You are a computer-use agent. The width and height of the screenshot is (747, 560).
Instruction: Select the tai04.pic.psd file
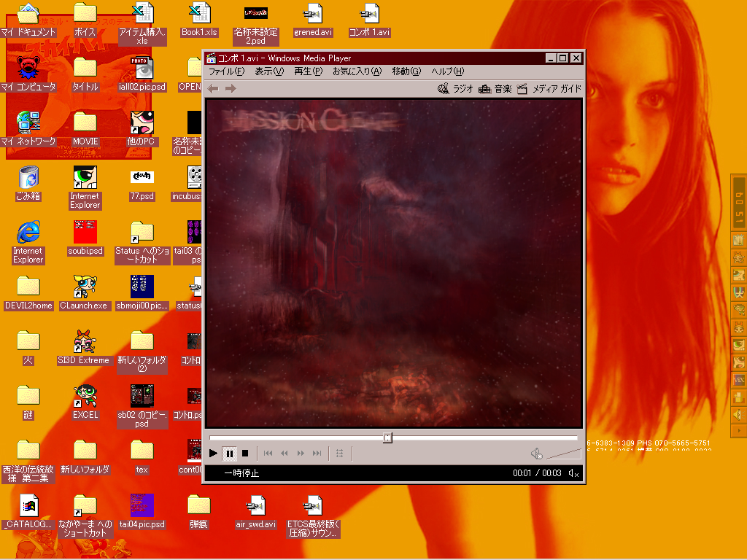point(142,513)
